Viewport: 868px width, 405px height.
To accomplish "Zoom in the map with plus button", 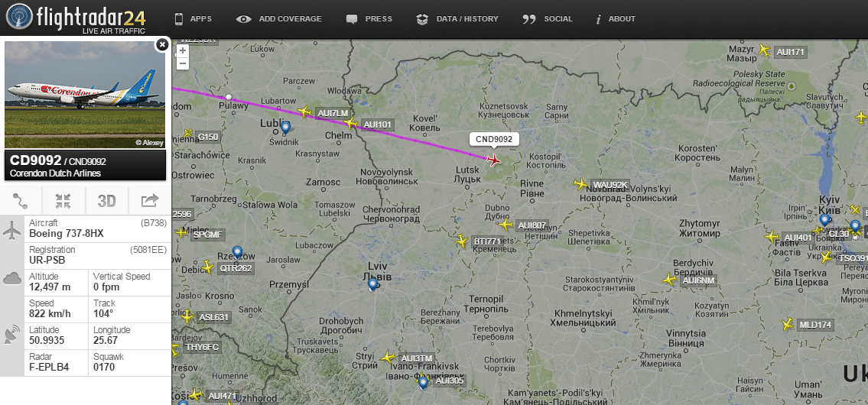I will point(183,51).
